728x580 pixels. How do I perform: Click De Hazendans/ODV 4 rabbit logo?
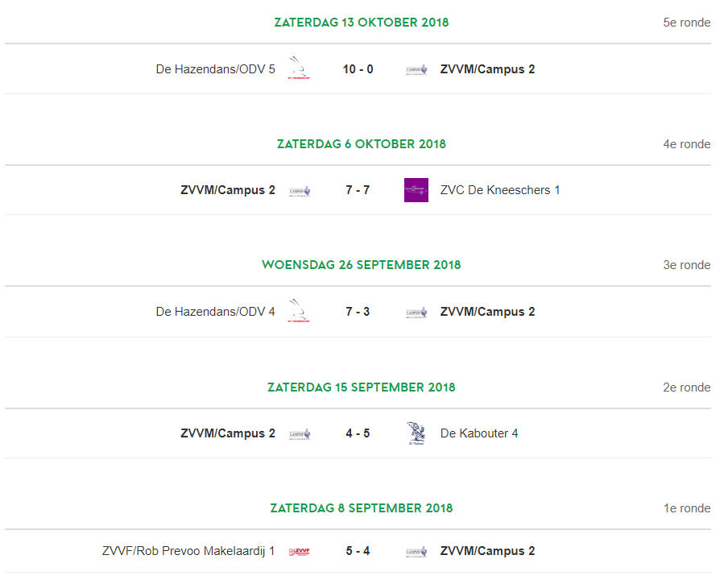point(300,311)
